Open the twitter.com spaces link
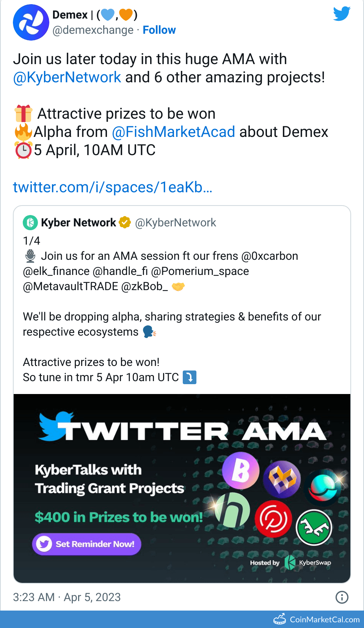364x628 pixels. pyautogui.click(x=112, y=187)
